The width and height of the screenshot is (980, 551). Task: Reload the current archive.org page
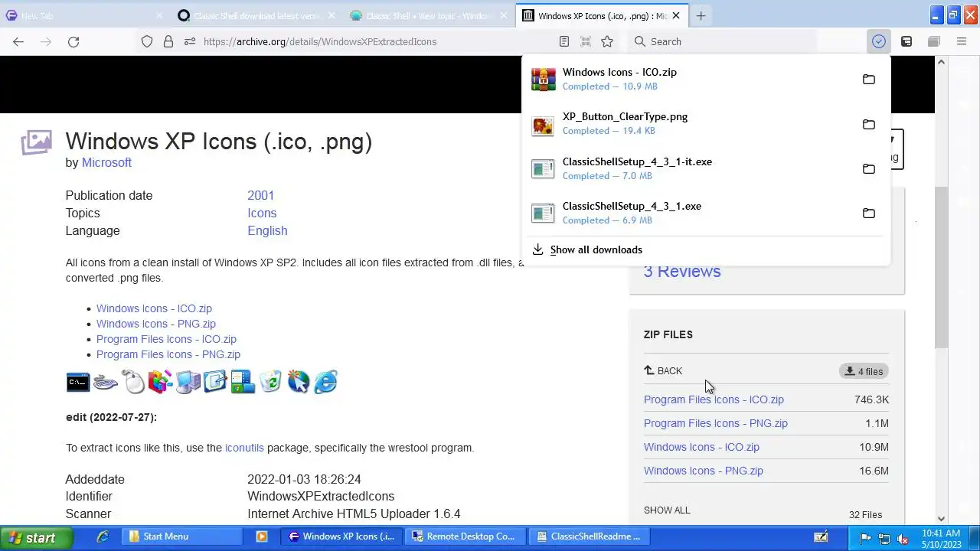tap(73, 42)
